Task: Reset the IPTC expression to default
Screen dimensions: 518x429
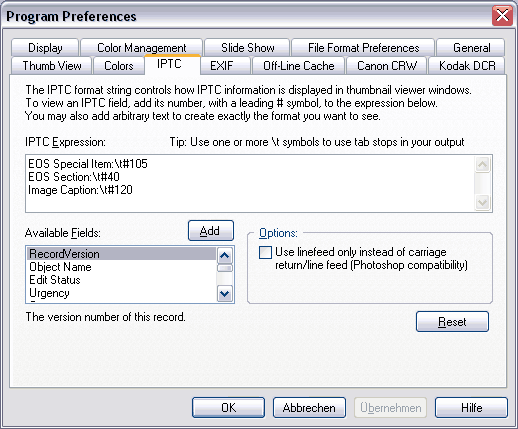Action: pyautogui.click(x=452, y=322)
